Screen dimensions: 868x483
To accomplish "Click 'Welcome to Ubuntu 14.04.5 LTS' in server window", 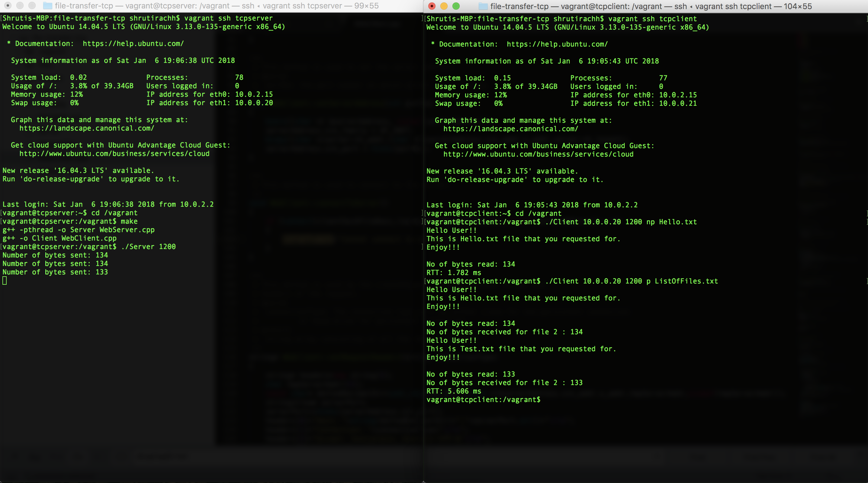I will pos(144,27).
